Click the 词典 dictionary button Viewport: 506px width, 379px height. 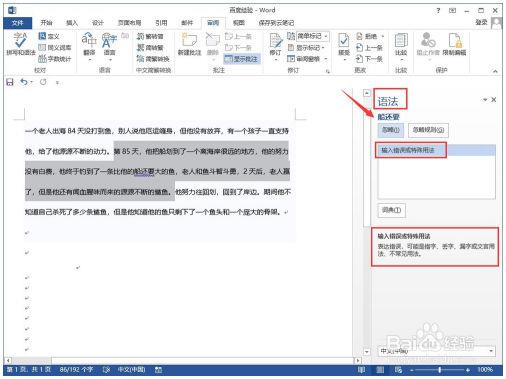coord(391,210)
